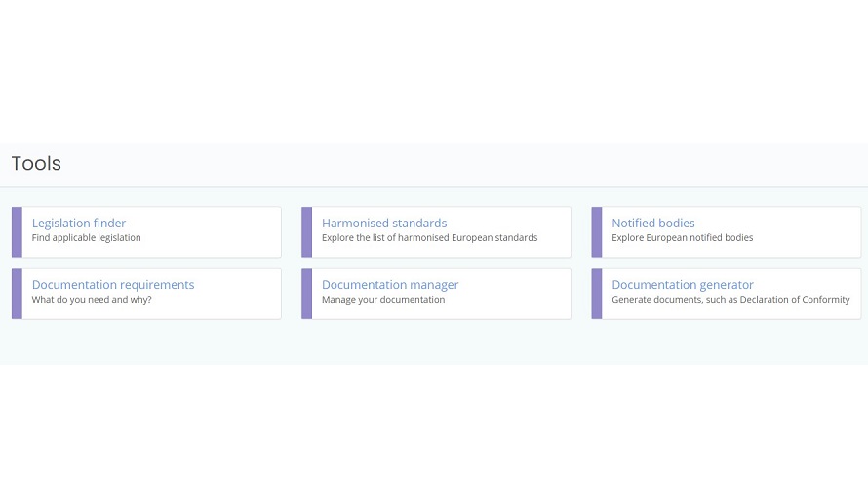Click purple strip on Notified bodies card

pyautogui.click(x=597, y=232)
